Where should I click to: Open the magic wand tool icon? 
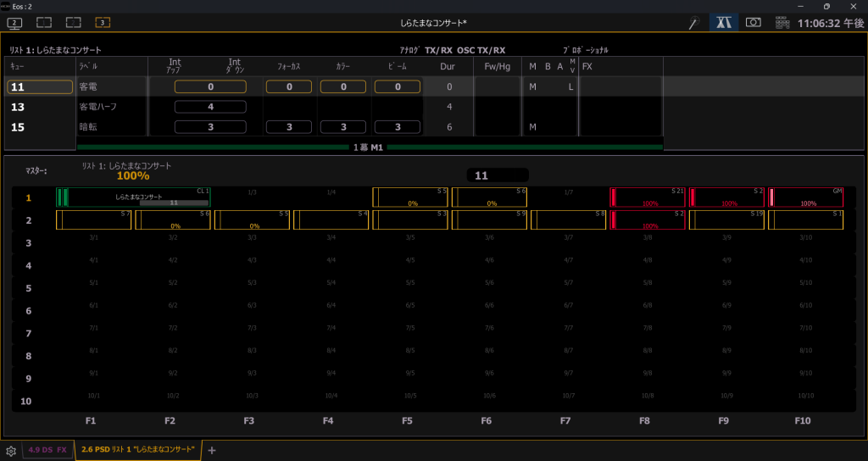[x=693, y=23]
